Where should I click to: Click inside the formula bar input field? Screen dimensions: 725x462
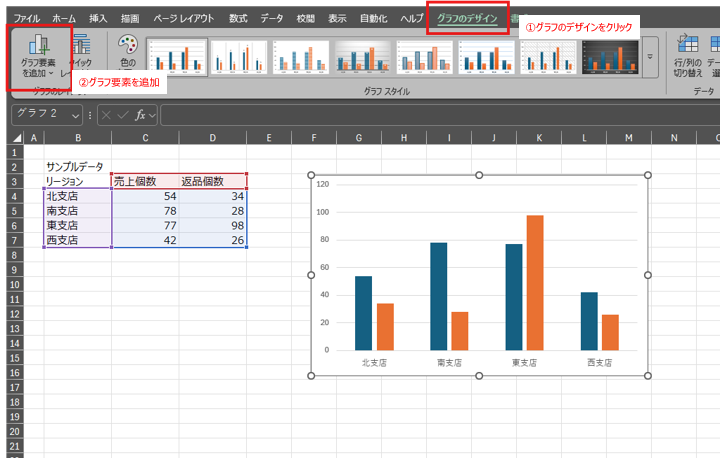440,114
